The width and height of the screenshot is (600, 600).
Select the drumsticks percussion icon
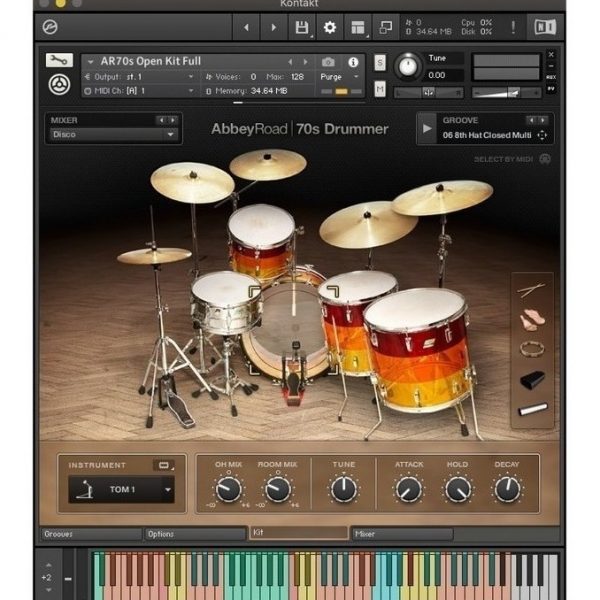coord(532,290)
